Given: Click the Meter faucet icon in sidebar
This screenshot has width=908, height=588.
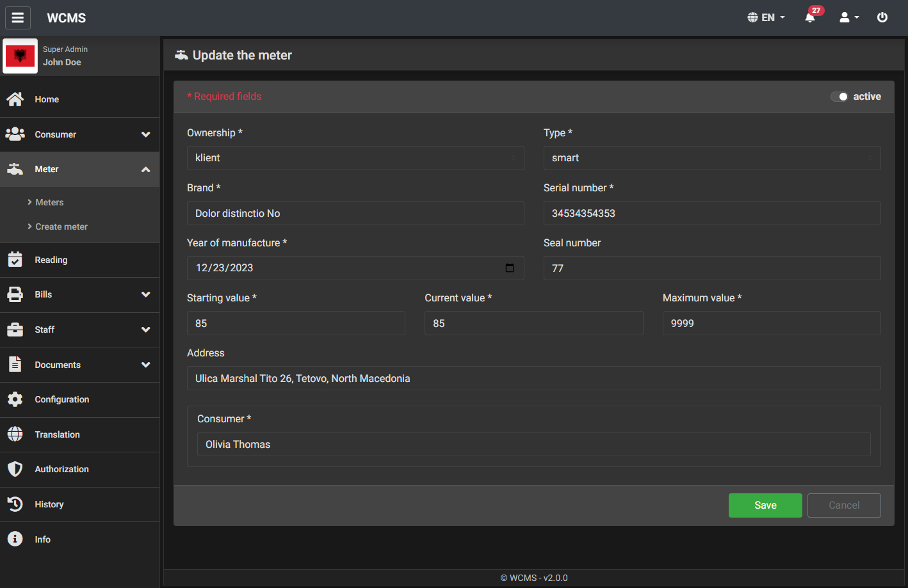Looking at the screenshot, I should 15,169.
